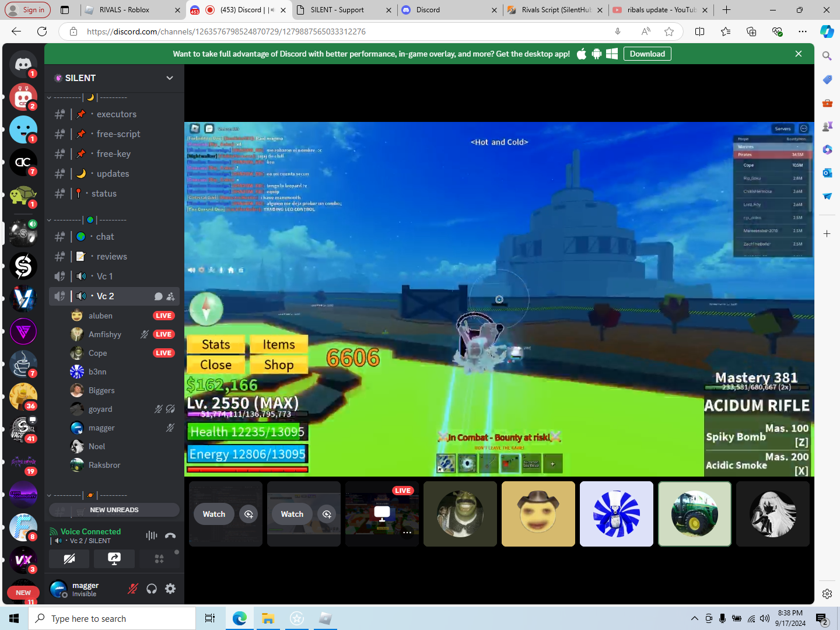The height and width of the screenshot is (630, 840).
Task: Jump to NEW UNREADS
Action: pyautogui.click(x=114, y=510)
